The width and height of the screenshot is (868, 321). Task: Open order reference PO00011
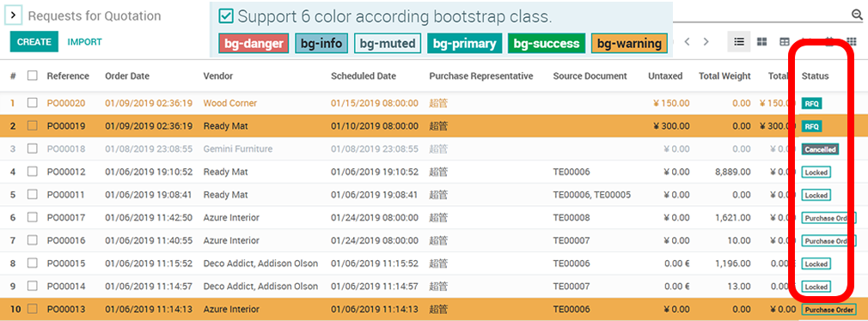(66, 195)
